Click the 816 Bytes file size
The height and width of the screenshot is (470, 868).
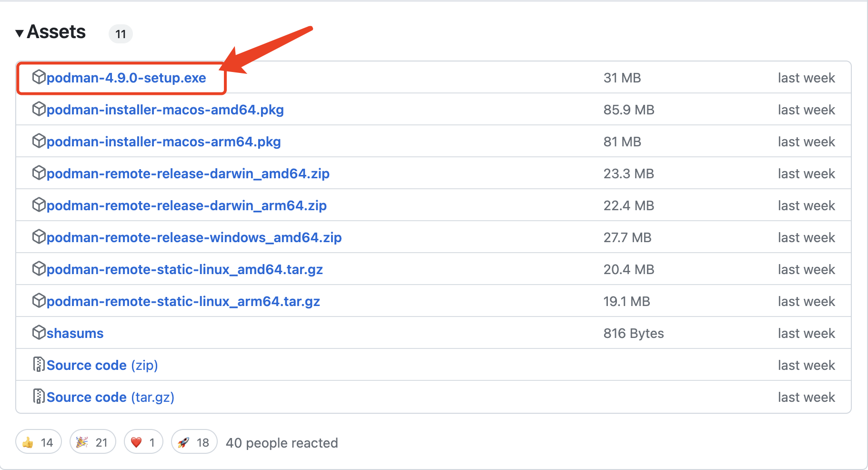tap(634, 333)
